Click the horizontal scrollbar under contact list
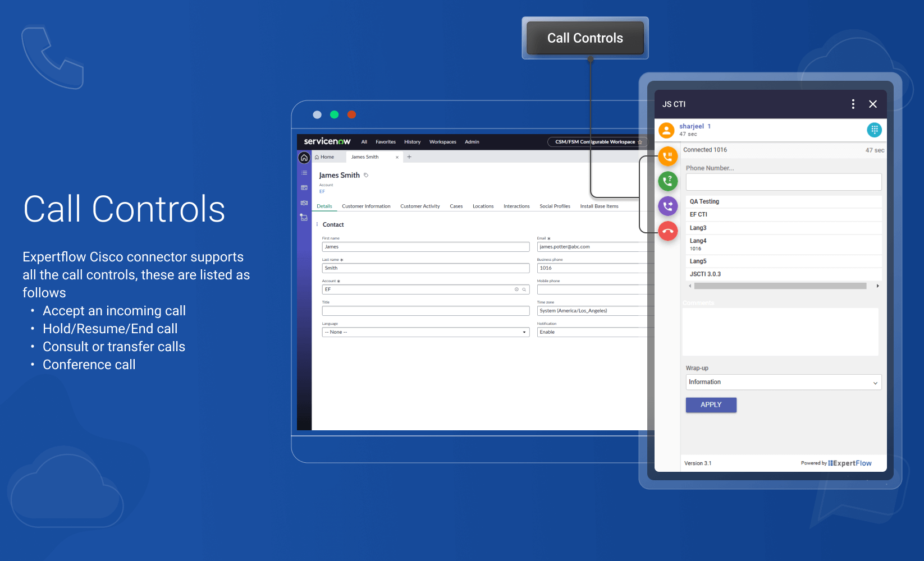Screen dimensions: 924x561 pyautogui.click(x=780, y=286)
